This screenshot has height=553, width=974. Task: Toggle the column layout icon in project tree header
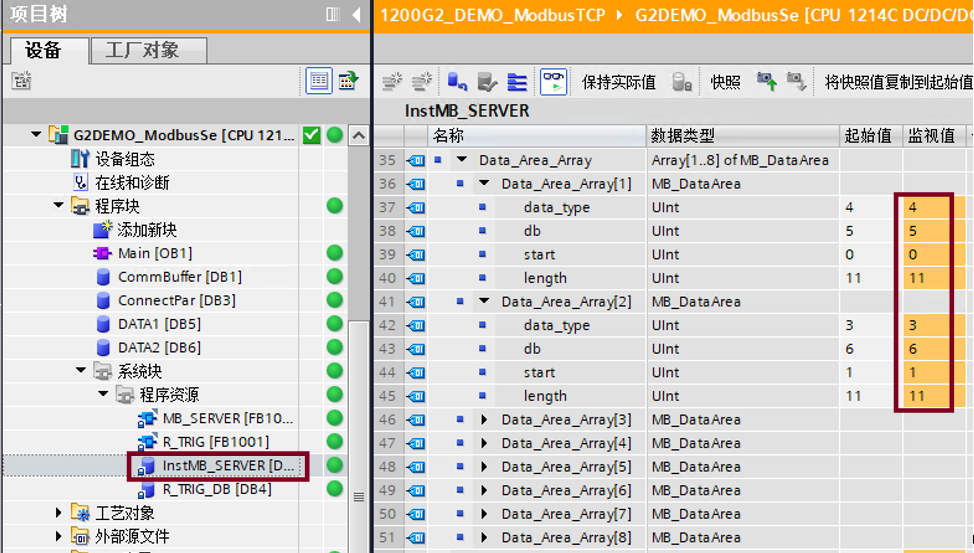point(333,14)
